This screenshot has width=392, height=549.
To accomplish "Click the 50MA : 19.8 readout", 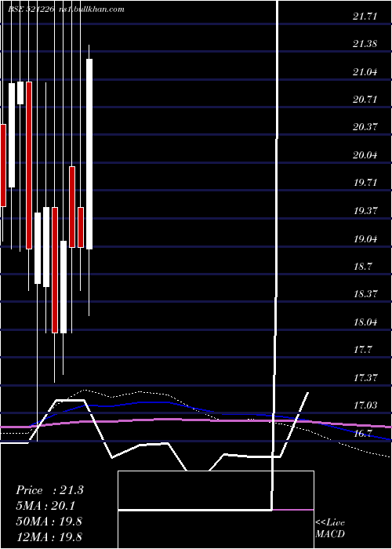I will [49, 521].
